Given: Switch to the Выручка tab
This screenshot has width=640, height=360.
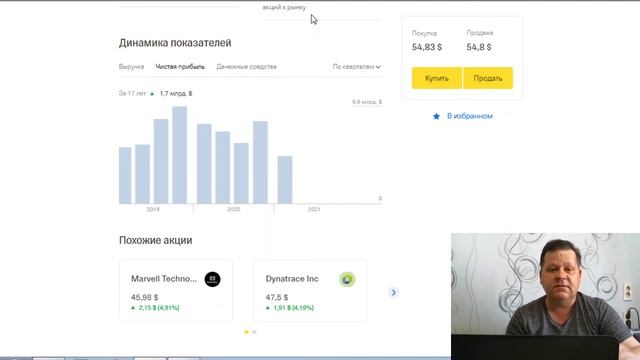Looking at the screenshot, I should 131,67.
